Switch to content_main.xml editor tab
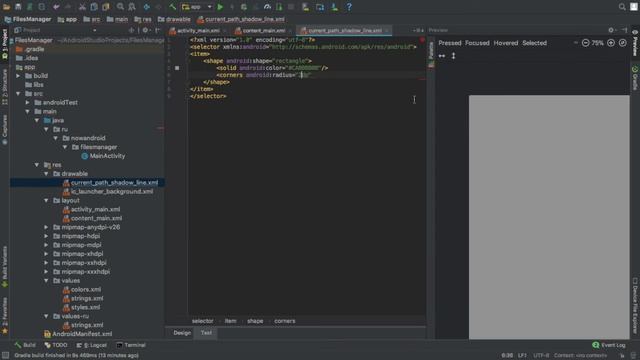 tap(263, 31)
